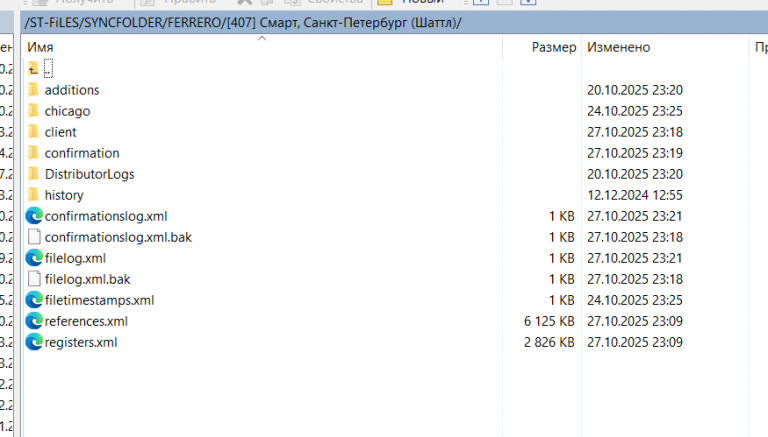768x437 pixels.
Task: Select the chicago folder name
Action: point(68,111)
